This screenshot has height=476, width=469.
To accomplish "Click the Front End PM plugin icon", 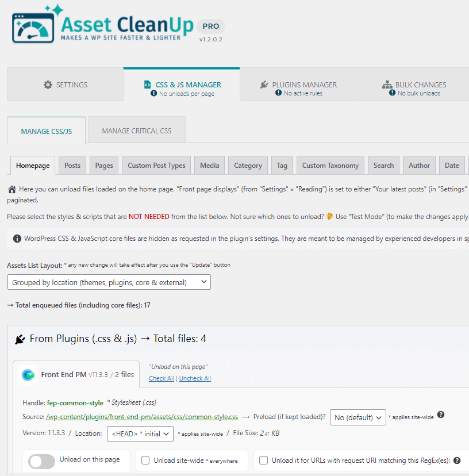I will [28, 375].
